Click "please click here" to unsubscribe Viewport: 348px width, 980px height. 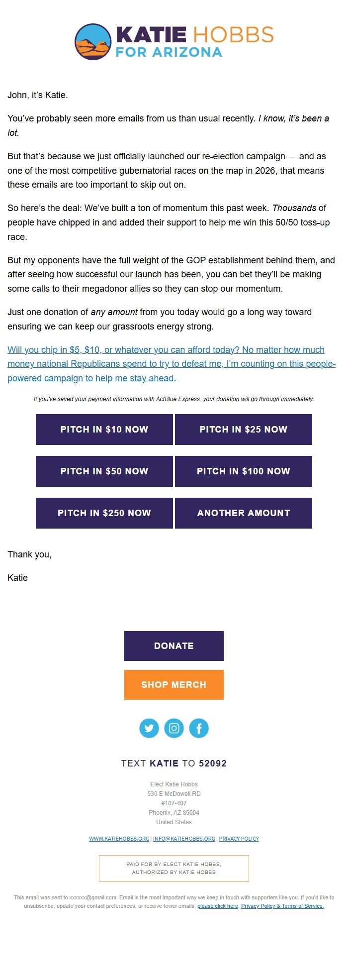(x=218, y=906)
